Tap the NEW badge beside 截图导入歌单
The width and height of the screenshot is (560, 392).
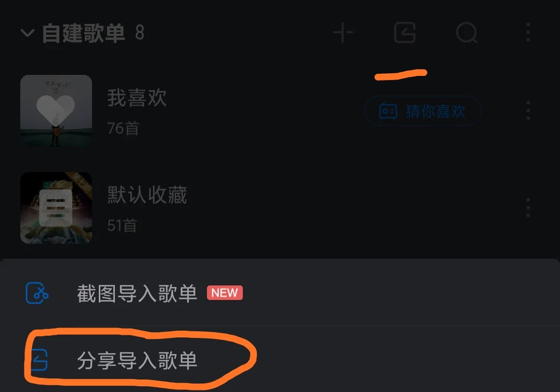tap(225, 293)
